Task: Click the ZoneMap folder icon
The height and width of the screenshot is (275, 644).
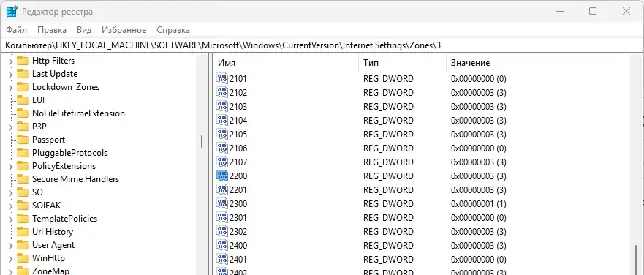Action: (22, 271)
